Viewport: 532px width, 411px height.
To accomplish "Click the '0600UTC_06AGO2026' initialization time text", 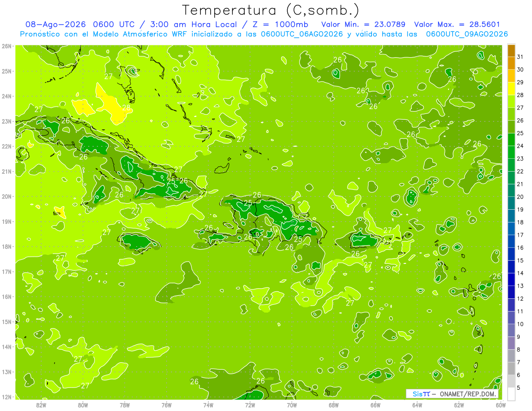I will click(x=302, y=34).
